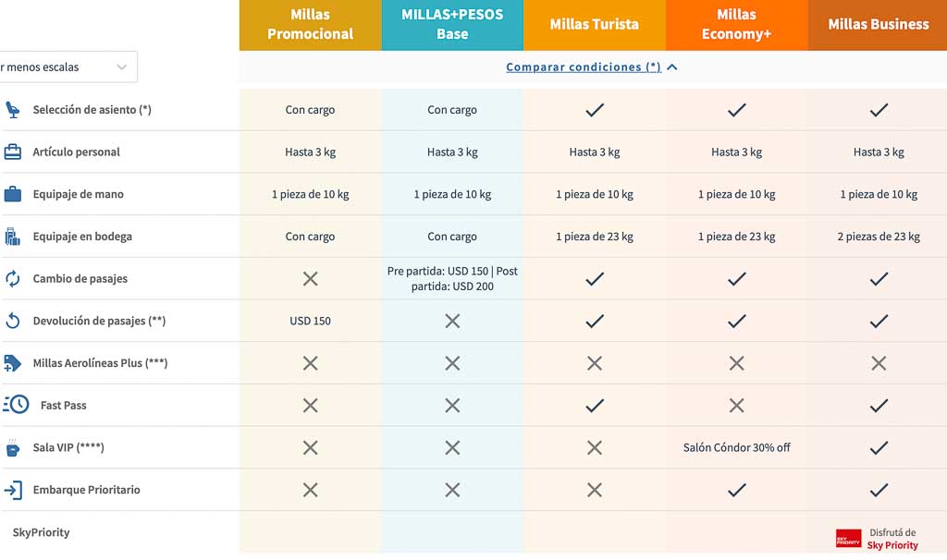Select the Millas Promocional fare tab

tap(311, 25)
